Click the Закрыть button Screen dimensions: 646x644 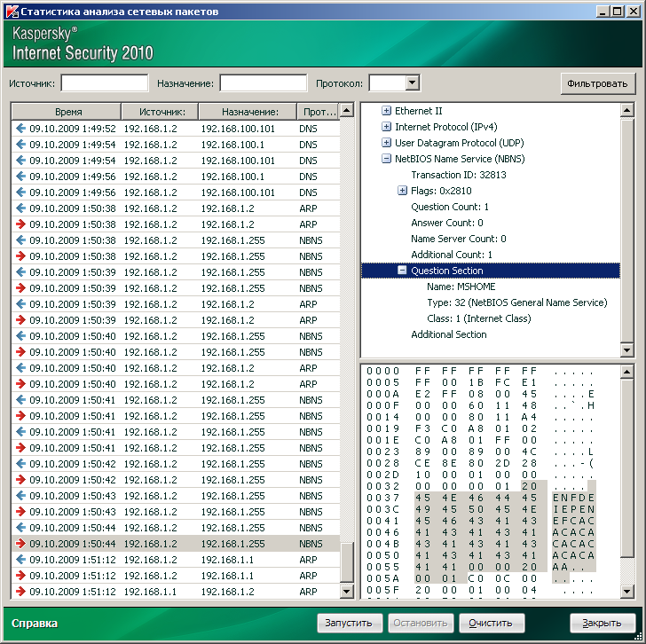point(603,623)
